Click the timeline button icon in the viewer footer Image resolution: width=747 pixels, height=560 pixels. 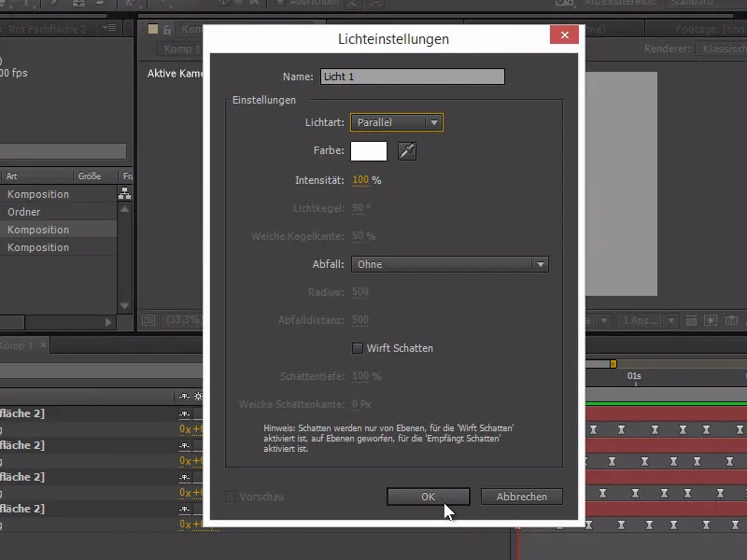731,320
